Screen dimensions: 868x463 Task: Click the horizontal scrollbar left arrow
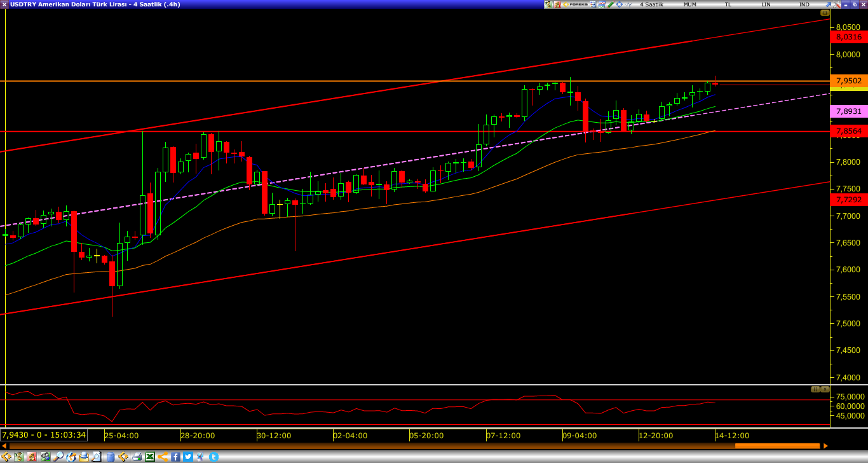4,446
